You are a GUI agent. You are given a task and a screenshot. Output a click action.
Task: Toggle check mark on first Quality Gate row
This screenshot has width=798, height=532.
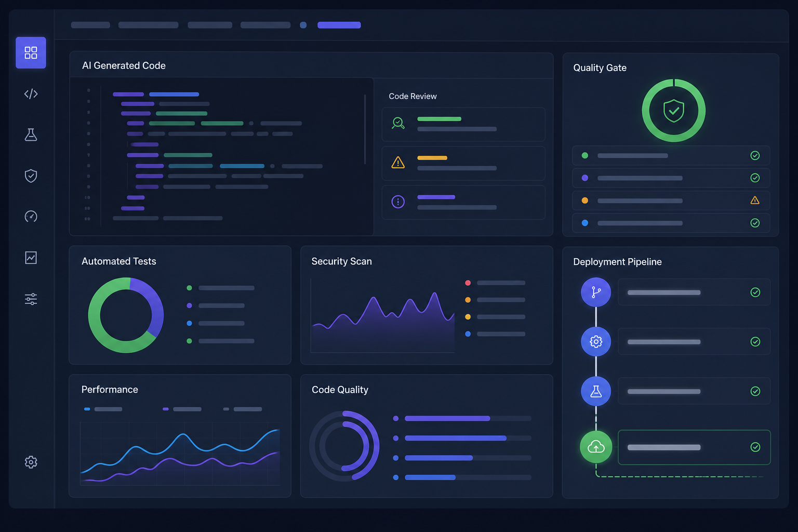pyautogui.click(x=755, y=155)
